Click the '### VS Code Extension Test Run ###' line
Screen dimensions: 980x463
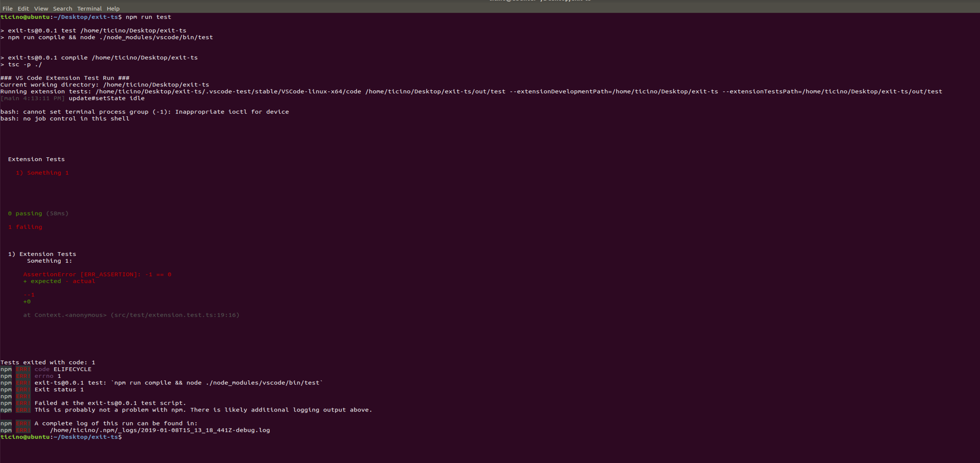coord(65,78)
